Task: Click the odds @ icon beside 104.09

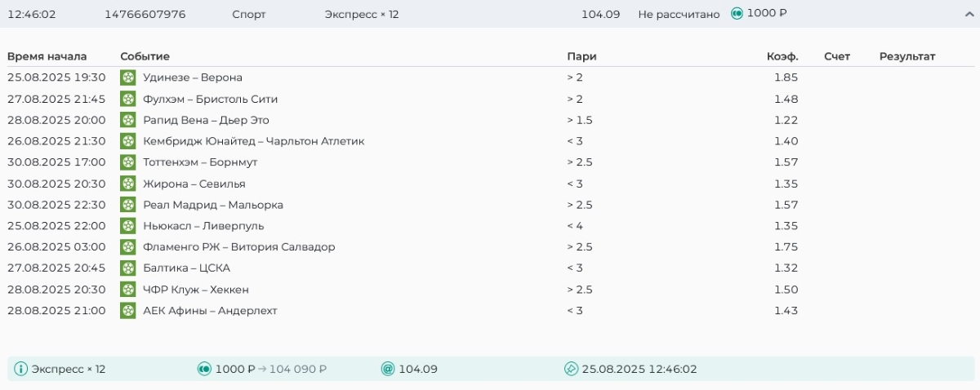Action: tap(388, 369)
